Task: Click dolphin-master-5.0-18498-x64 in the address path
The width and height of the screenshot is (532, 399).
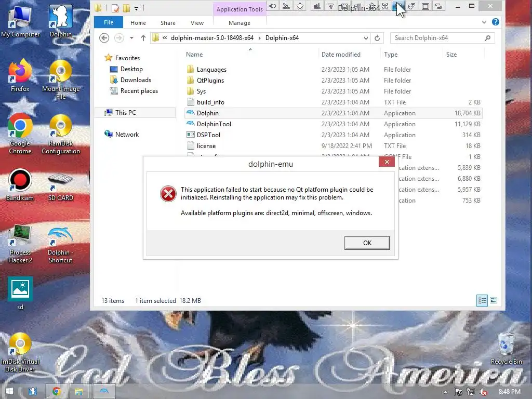Action: [212, 37]
